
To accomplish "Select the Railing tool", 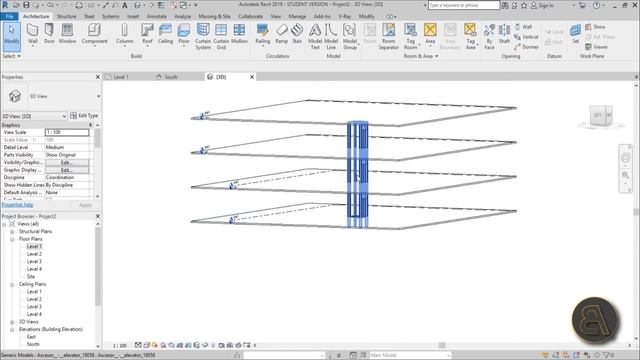I will click(x=262, y=34).
